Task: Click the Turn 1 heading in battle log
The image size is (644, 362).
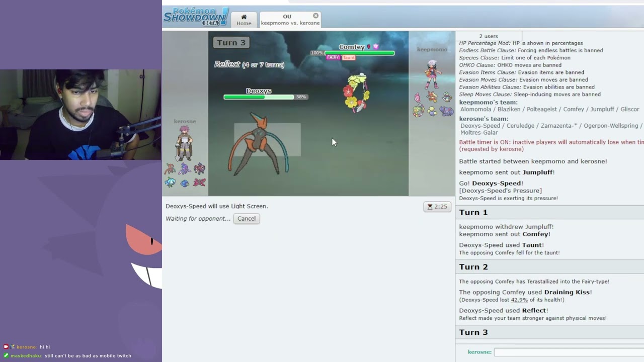Action: pos(473,212)
